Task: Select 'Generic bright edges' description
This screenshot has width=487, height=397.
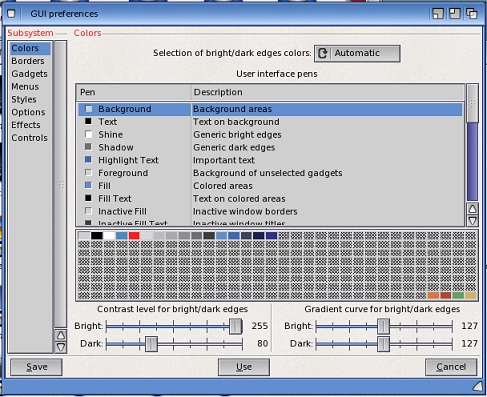Action: click(237, 135)
